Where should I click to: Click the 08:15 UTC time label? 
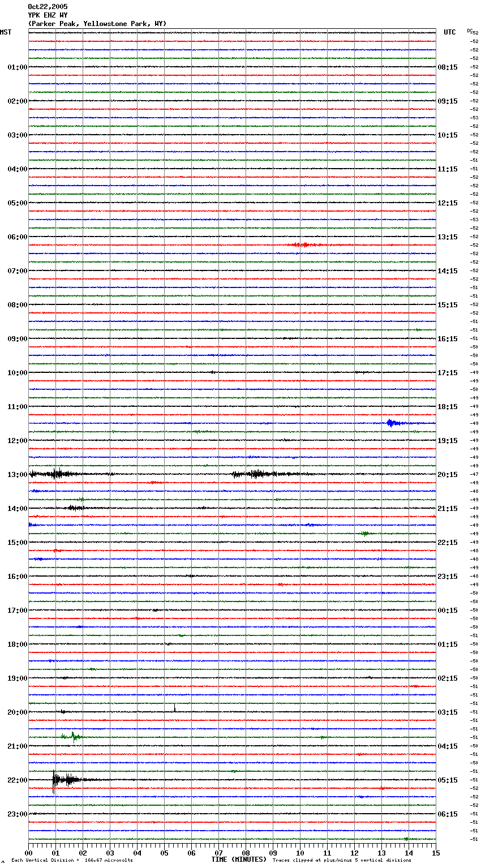(448, 67)
